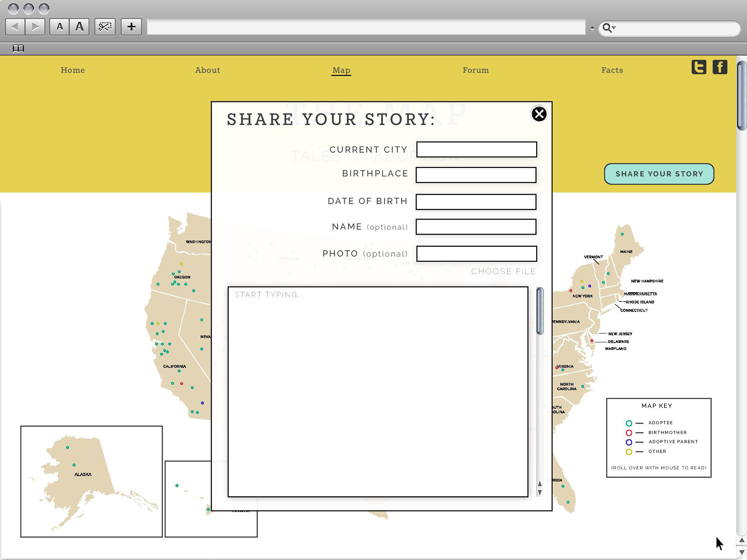Click the Delaware state label
Image resolution: width=747 pixels, height=560 pixels.
[x=618, y=341]
